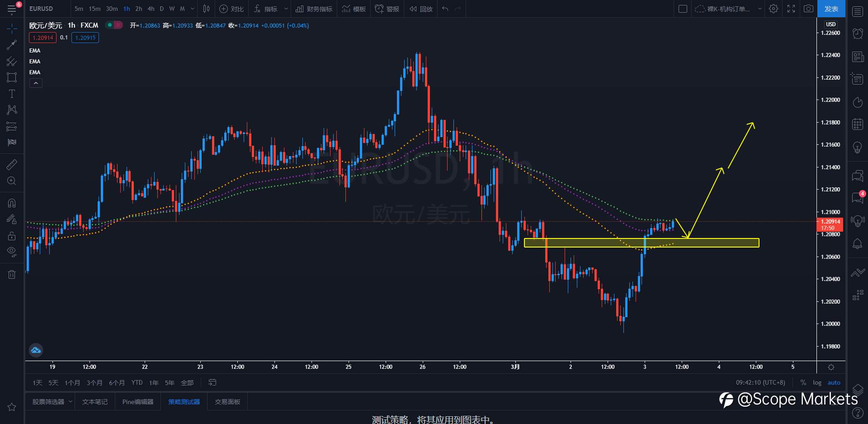Open the USD currency selector
868x424 pixels.
(x=831, y=24)
